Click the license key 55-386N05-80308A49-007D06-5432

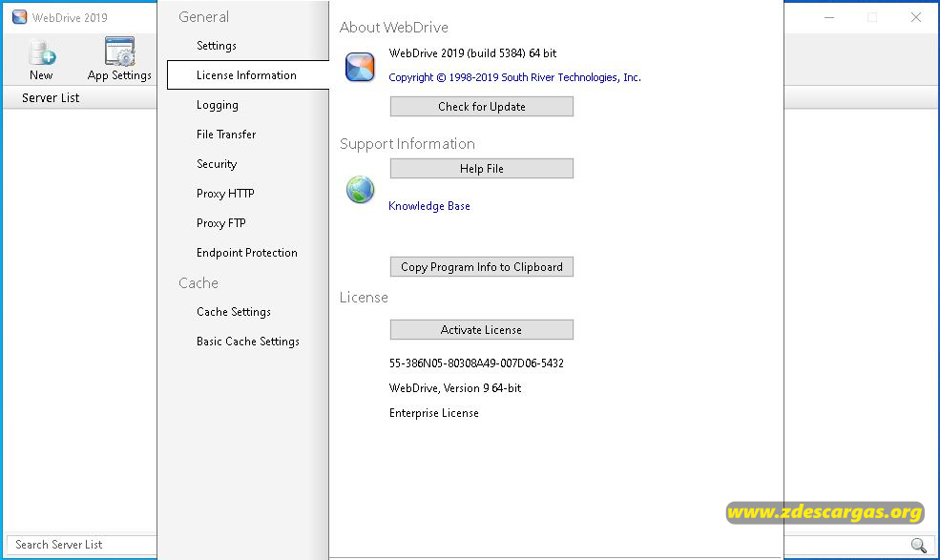476,363
